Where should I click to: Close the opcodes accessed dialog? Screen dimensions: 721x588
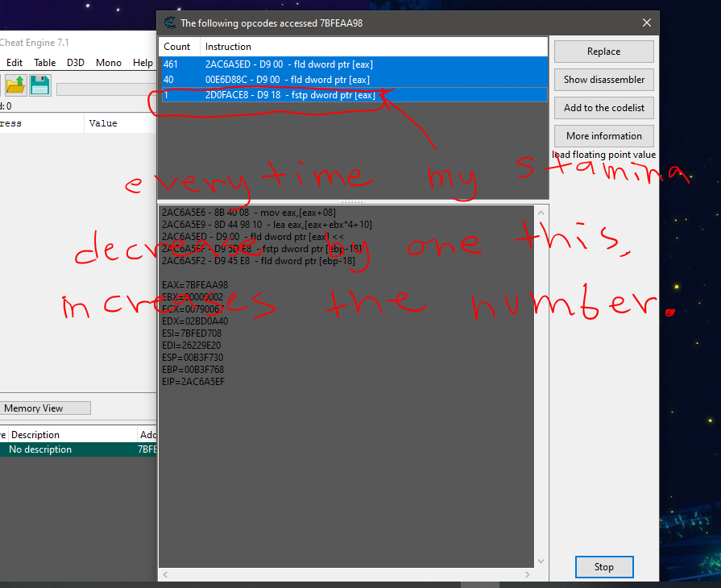(x=645, y=23)
